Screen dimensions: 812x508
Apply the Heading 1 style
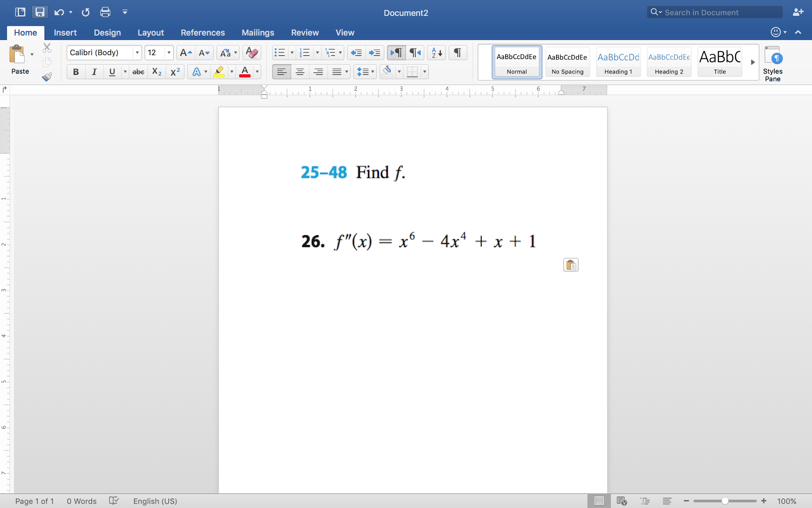[x=618, y=62]
